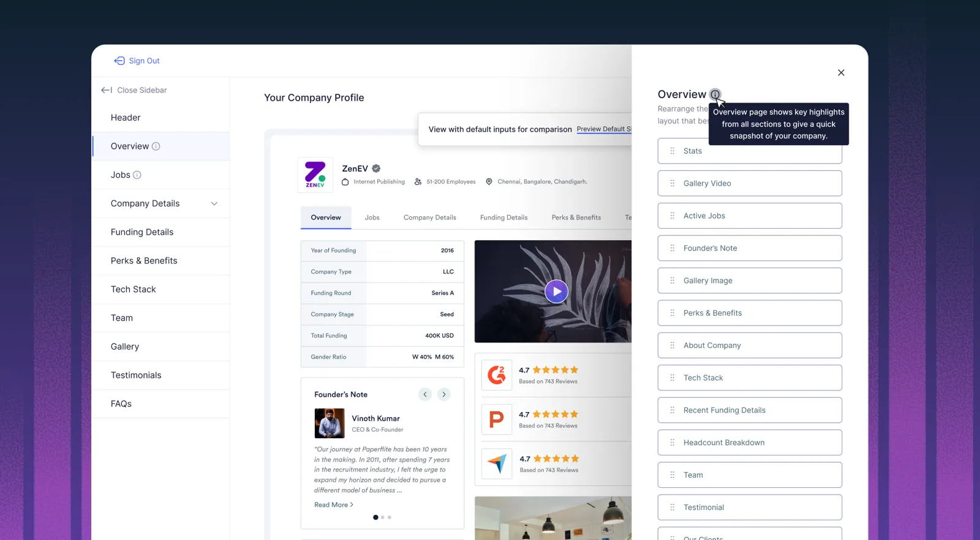Grab the drag handle on Active Jobs row
The height and width of the screenshot is (540, 980).
pos(672,216)
